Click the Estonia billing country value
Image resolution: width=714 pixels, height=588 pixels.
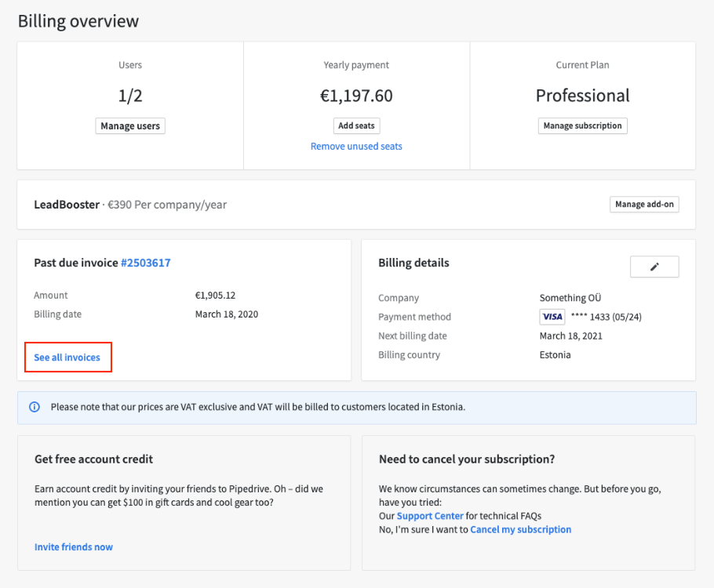[x=555, y=355]
